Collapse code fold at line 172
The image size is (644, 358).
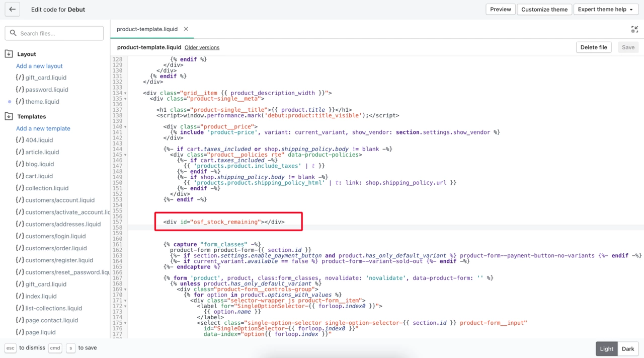click(x=125, y=306)
